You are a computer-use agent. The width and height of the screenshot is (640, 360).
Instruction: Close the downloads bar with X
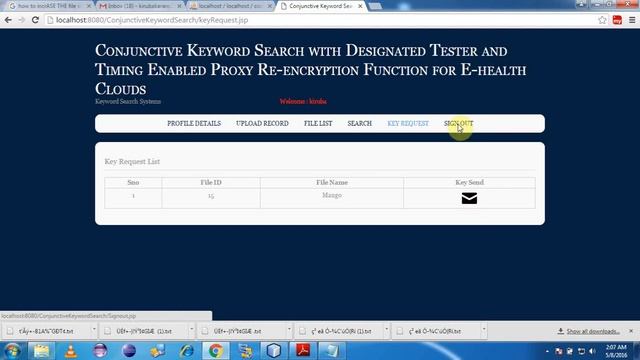click(631, 331)
